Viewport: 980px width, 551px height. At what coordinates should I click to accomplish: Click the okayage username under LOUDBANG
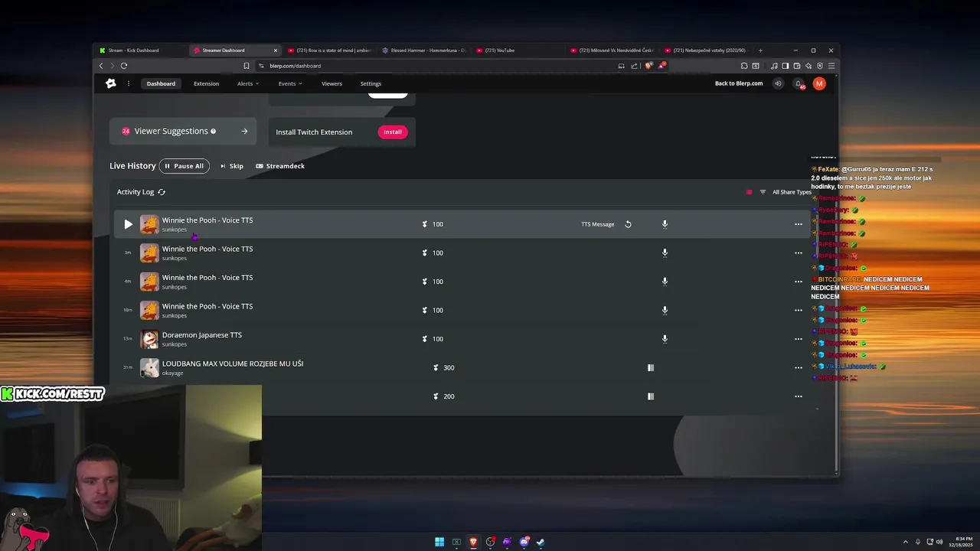click(x=172, y=373)
